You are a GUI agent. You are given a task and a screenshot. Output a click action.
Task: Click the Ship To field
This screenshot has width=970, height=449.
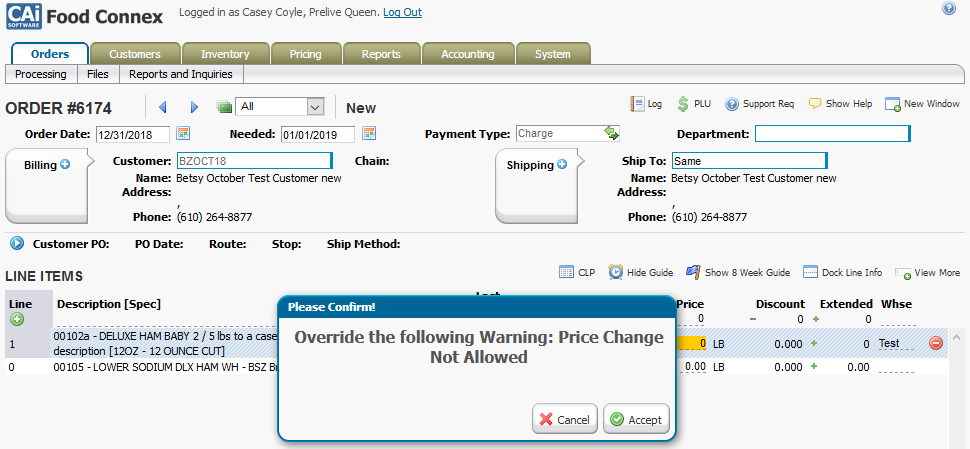pyautogui.click(x=750, y=161)
